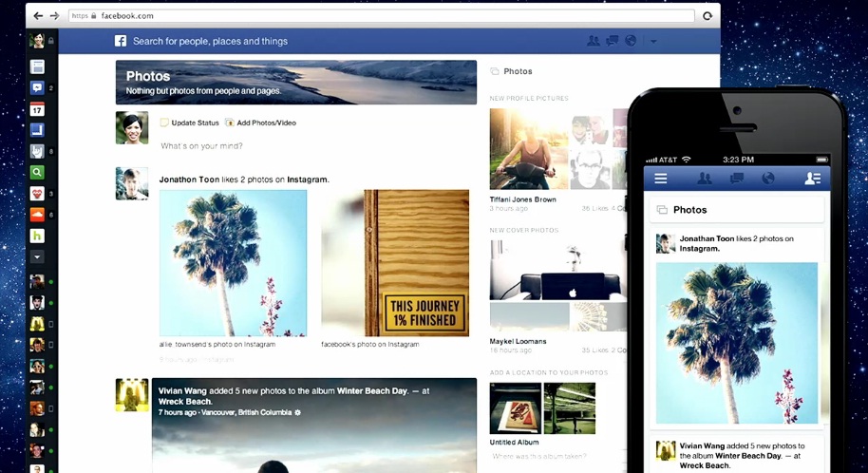The image size is (868, 473).
Task: Click the 'NEW PROFILE PICTURES' heading
Action: (529, 99)
